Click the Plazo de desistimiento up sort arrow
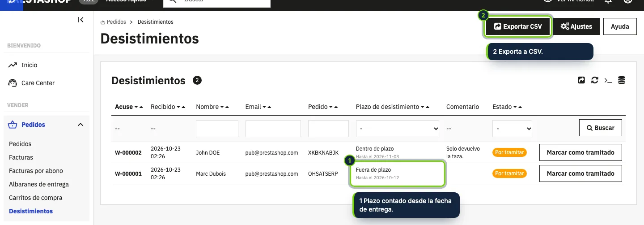The image size is (644, 225). (x=428, y=107)
